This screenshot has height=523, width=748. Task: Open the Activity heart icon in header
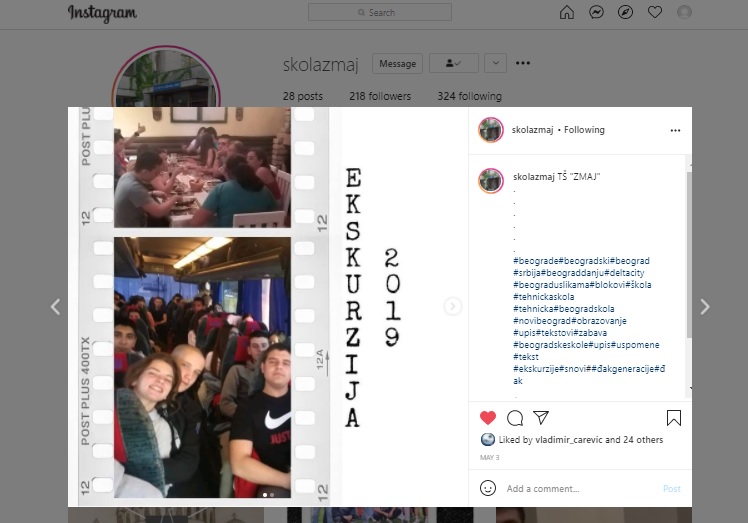(x=654, y=12)
